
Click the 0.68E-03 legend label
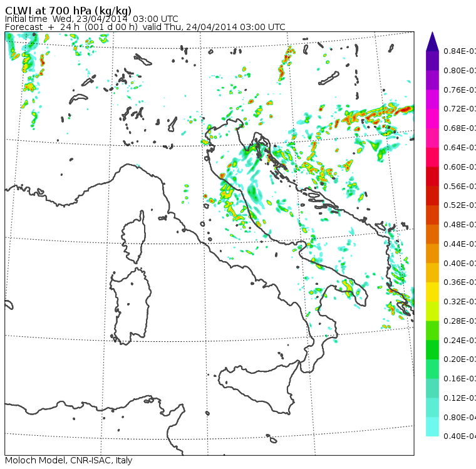coord(460,128)
